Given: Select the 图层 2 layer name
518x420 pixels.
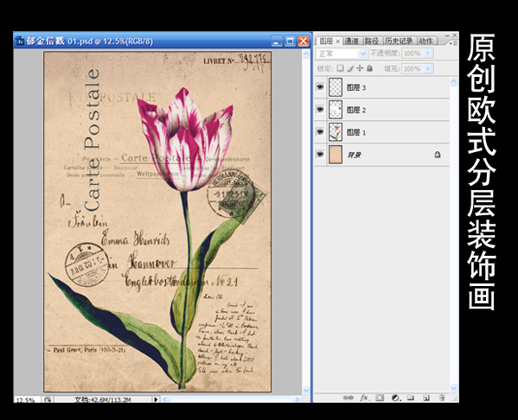Looking at the screenshot, I should click(x=356, y=110).
